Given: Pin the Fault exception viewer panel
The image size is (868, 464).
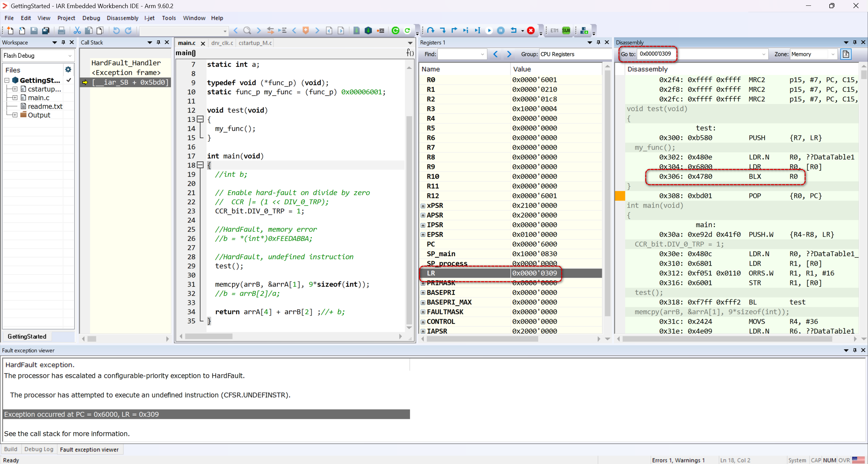Looking at the screenshot, I should (x=855, y=350).
